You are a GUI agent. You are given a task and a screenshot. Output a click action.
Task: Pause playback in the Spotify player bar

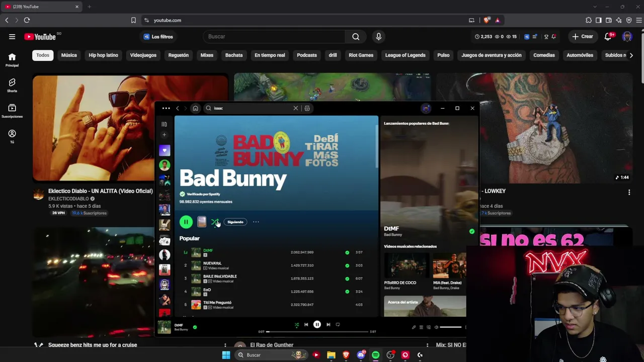click(x=317, y=325)
